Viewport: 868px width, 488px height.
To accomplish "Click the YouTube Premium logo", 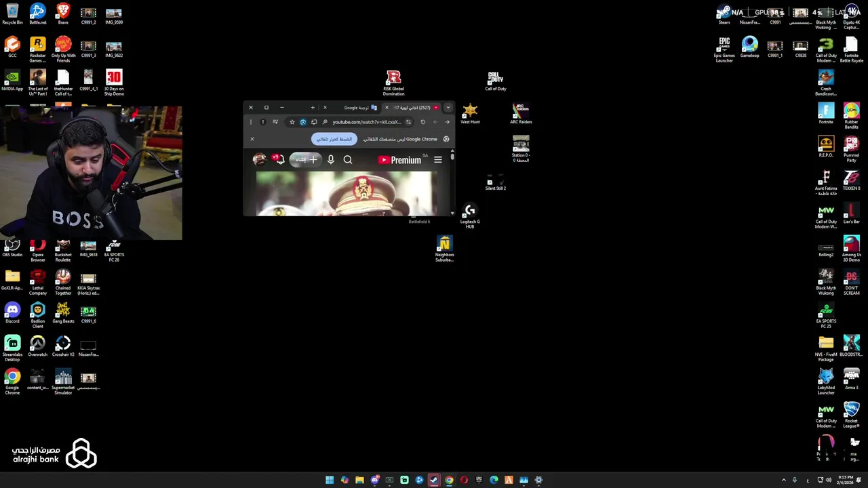I will pos(401,160).
